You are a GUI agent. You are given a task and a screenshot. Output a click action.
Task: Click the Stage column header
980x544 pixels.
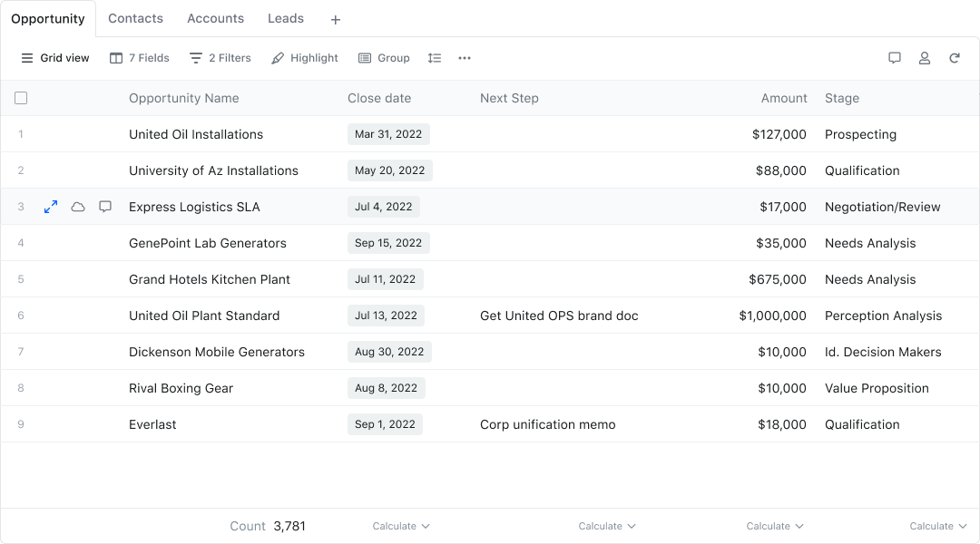point(842,98)
